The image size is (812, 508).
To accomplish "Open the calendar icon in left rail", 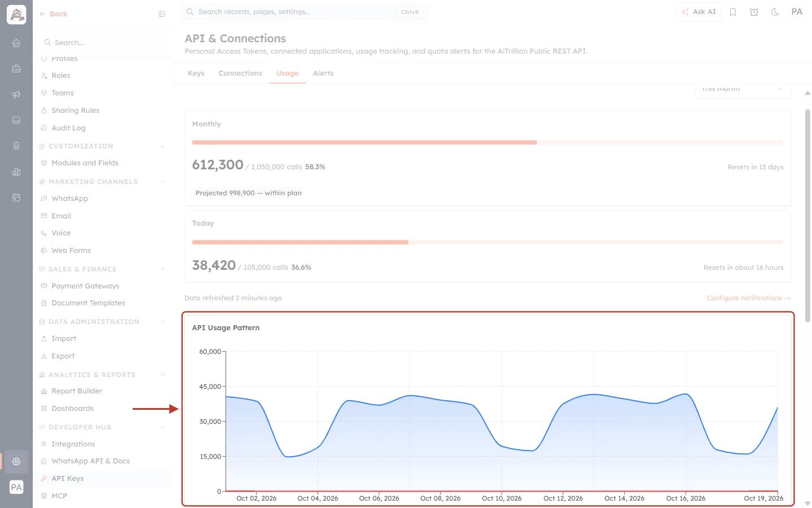I will 16,198.
